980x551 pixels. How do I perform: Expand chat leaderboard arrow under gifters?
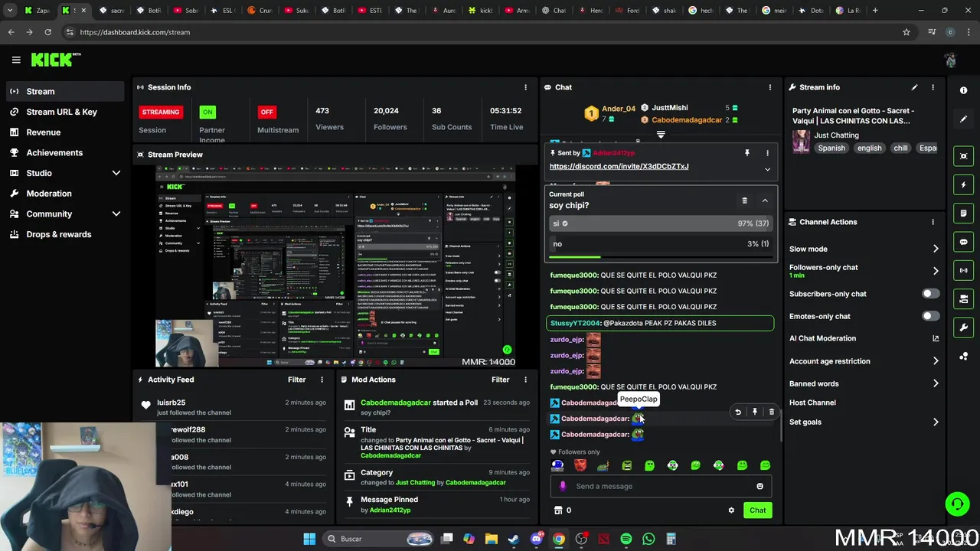coord(661,135)
